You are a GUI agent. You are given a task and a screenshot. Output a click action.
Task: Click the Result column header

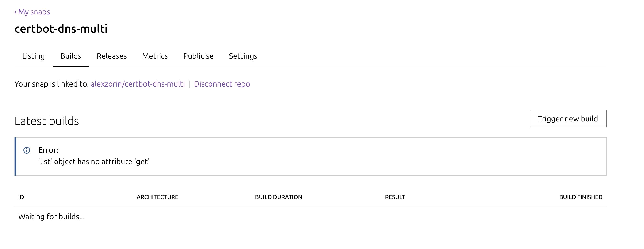(395, 197)
